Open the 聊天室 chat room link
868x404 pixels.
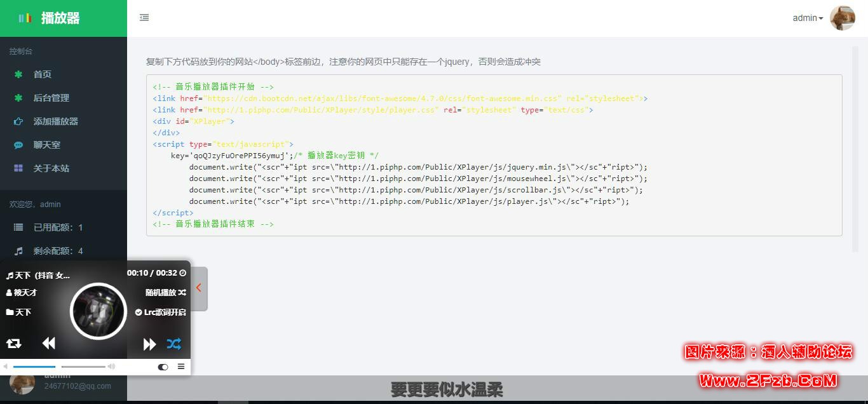pyautogui.click(x=46, y=145)
